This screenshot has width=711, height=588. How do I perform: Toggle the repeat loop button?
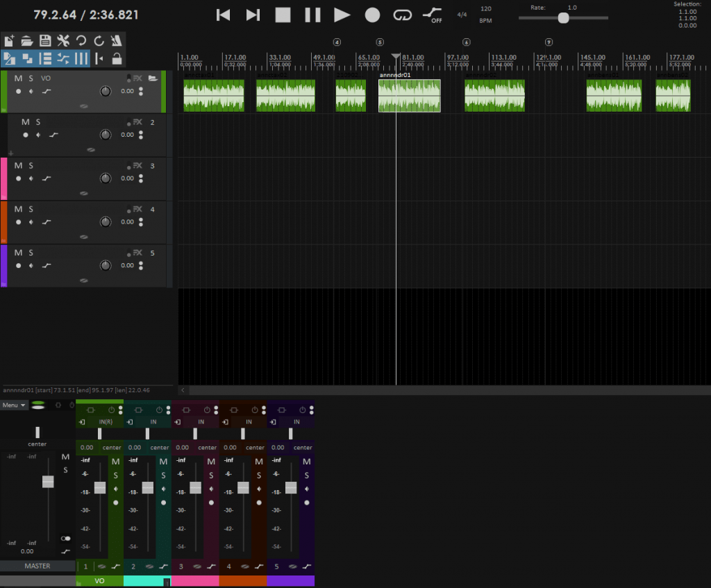[x=402, y=15]
